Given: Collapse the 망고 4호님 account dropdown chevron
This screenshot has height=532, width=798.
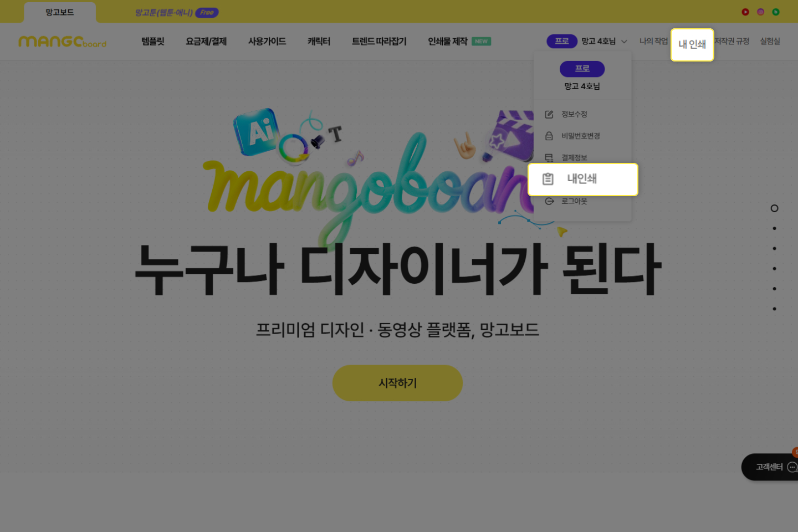Looking at the screenshot, I should tap(624, 42).
